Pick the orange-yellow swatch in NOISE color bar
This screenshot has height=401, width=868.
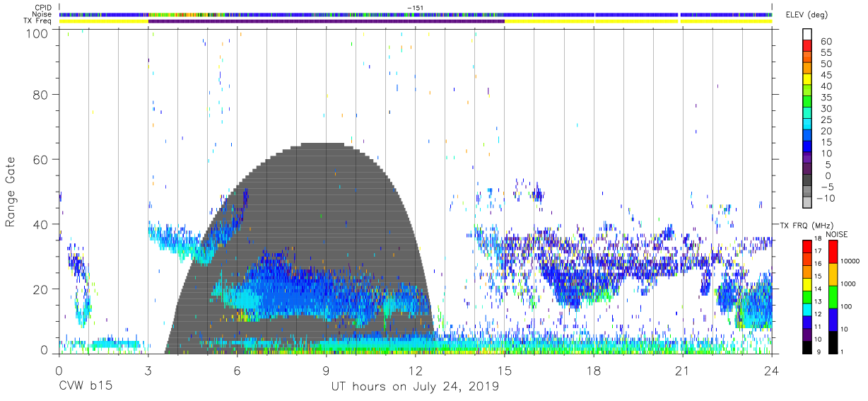833,274
